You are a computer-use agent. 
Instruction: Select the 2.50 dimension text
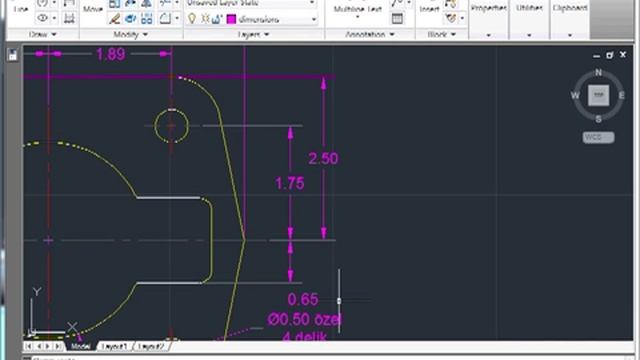[x=323, y=158]
